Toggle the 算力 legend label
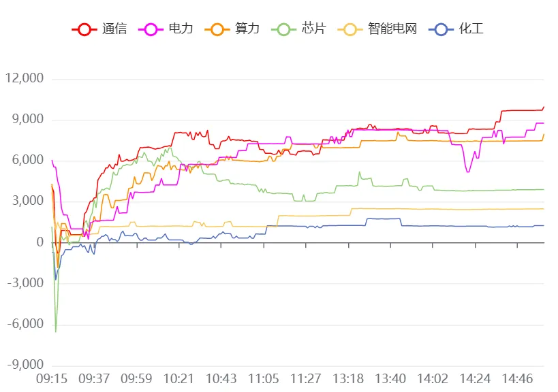 pos(247,29)
